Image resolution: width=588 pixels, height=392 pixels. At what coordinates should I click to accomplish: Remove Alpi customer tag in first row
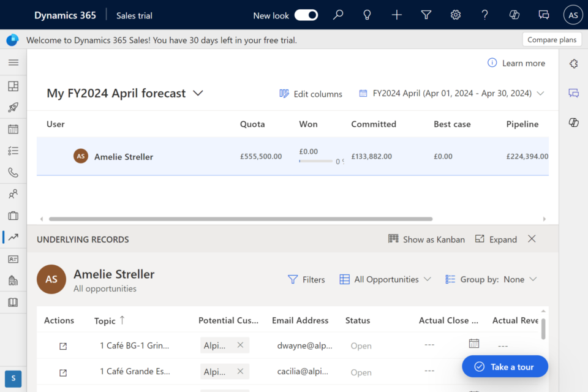click(x=240, y=345)
